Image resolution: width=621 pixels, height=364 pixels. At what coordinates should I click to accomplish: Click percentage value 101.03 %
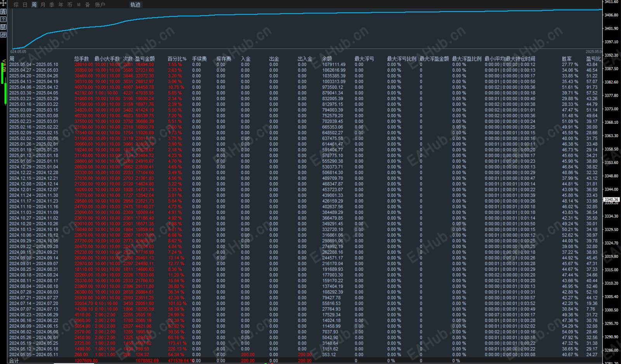point(177,303)
